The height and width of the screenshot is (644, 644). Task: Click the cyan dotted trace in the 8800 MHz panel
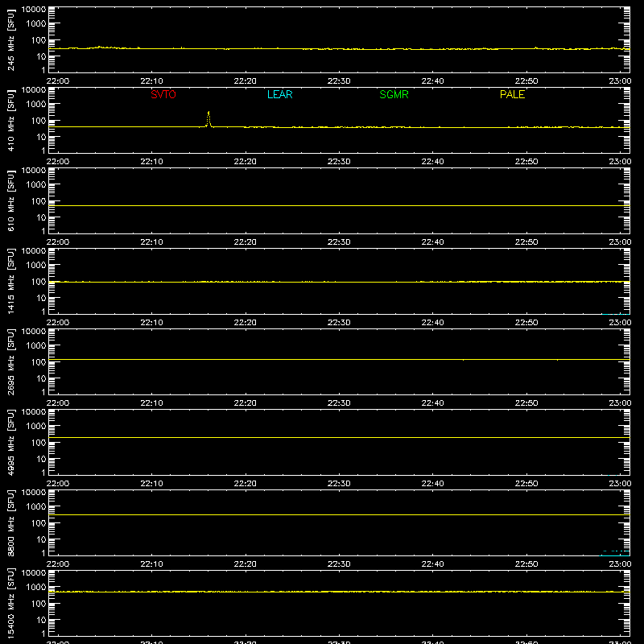[616, 551]
